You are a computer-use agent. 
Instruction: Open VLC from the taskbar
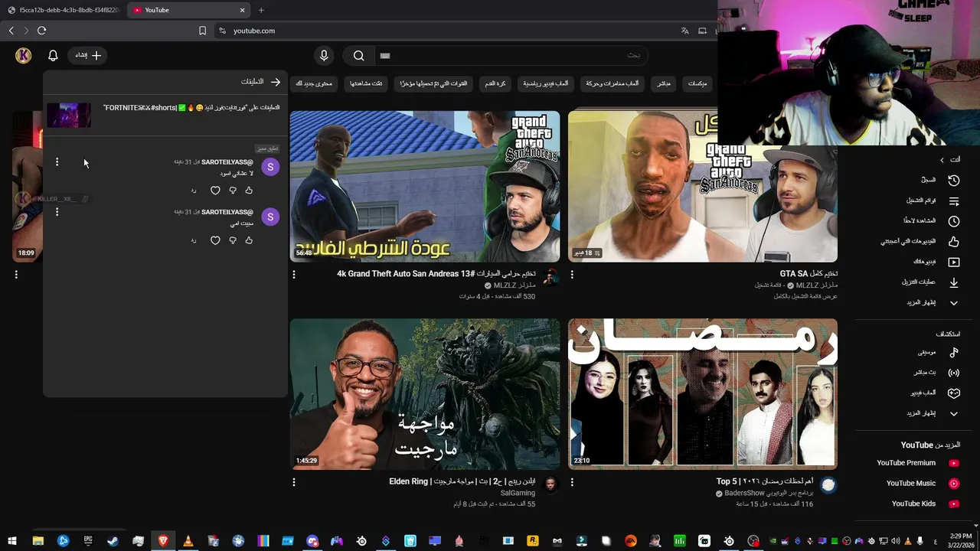(x=188, y=541)
